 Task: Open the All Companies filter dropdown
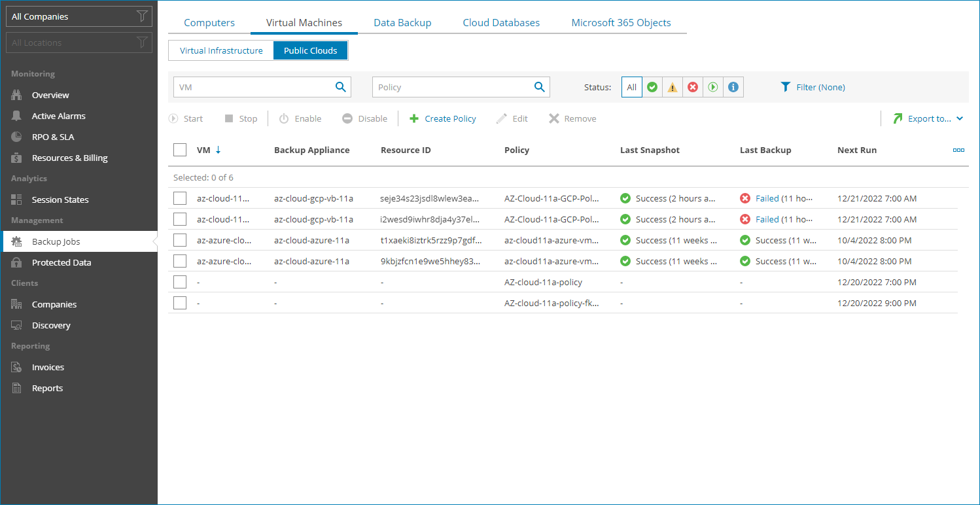[79, 16]
